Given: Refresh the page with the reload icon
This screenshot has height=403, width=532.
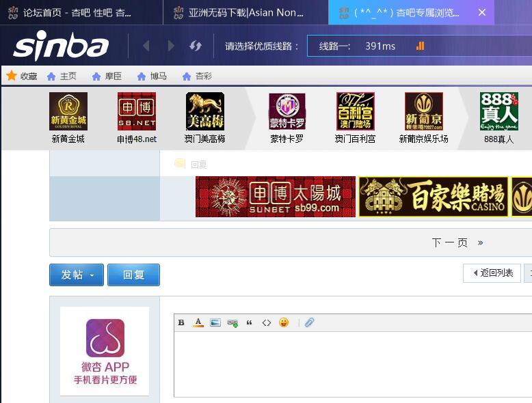Looking at the screenshot, I should [x=196, y=46].
